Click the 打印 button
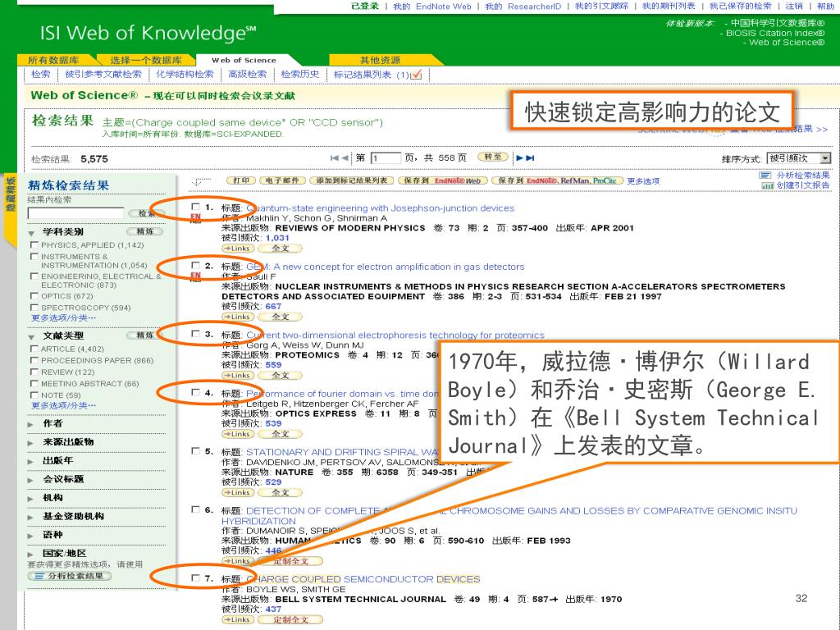Viewport: 840px width, 630px height. pos(241,180)
